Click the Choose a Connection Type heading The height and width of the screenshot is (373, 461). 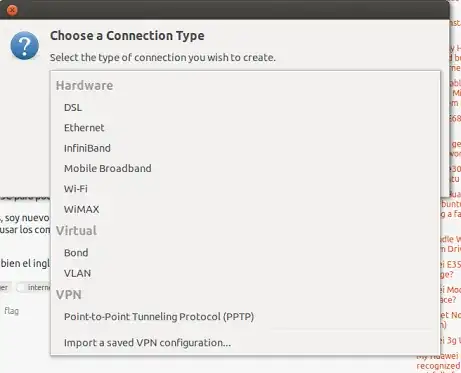tap(127, 36)
